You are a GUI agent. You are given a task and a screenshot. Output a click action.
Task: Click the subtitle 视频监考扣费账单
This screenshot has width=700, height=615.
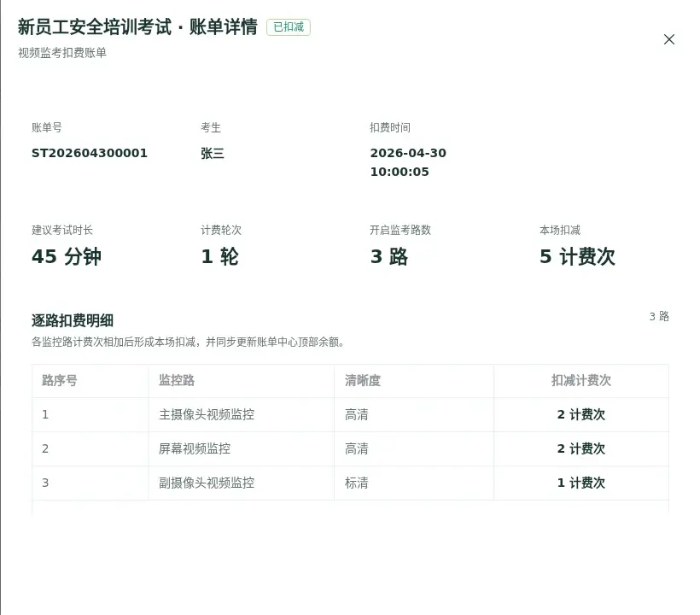click(x=62, y=53)
